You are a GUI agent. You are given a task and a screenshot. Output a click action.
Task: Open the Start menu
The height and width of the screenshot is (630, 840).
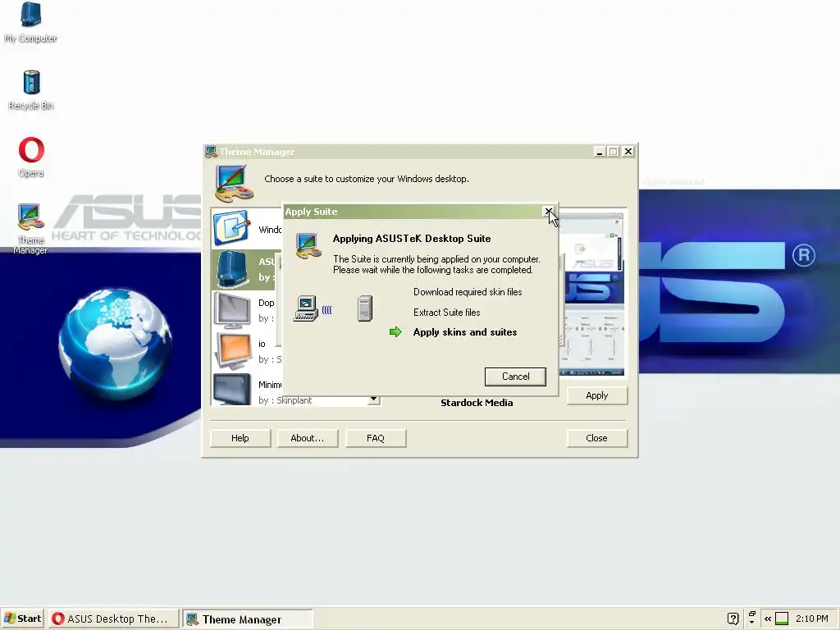click(x=22, y=619)
